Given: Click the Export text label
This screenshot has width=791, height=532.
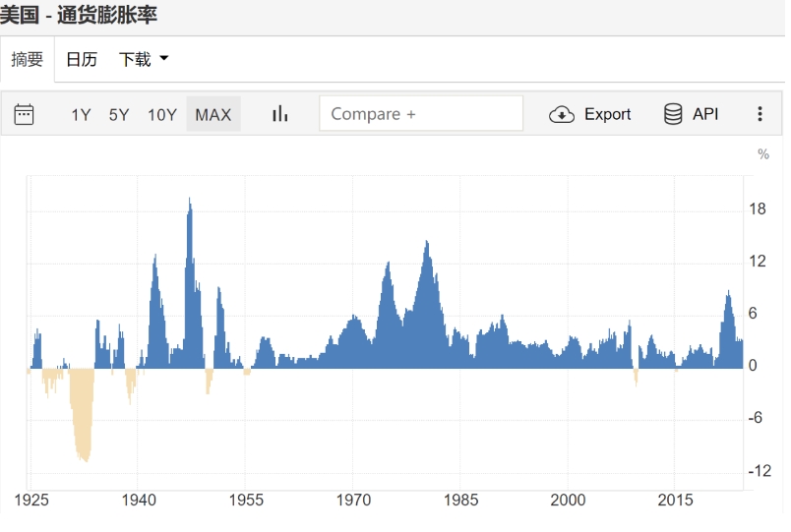Looking at the screenshot, I should tap(607, 114).
